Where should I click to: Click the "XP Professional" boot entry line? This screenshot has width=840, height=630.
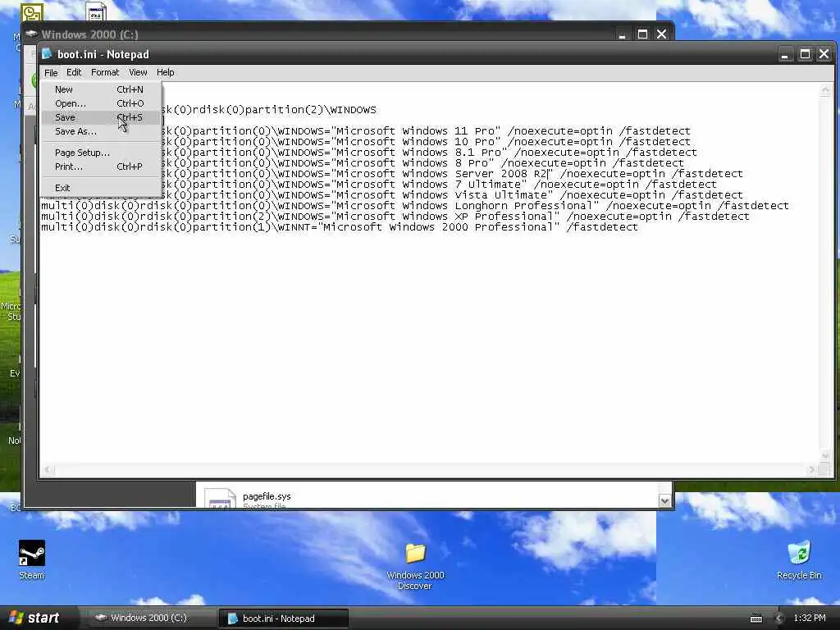tap(395, 217)
